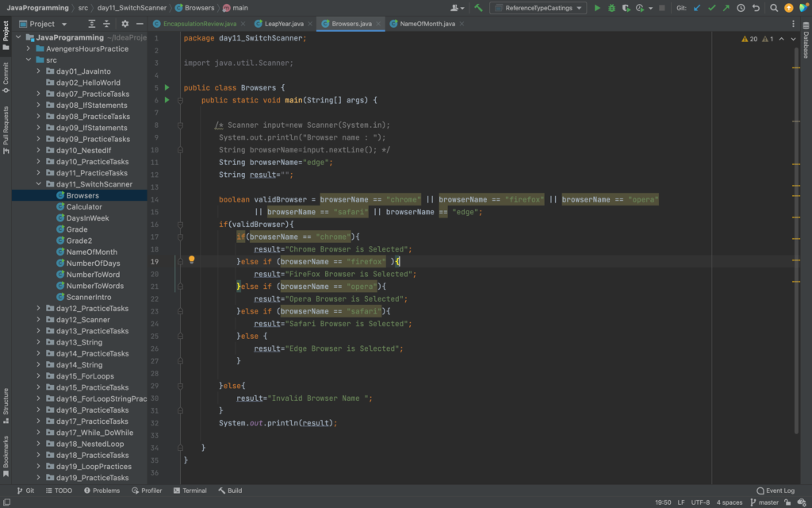Open the Terminal tool window
This screenshot has width=812, height=508.
point(190,491)
